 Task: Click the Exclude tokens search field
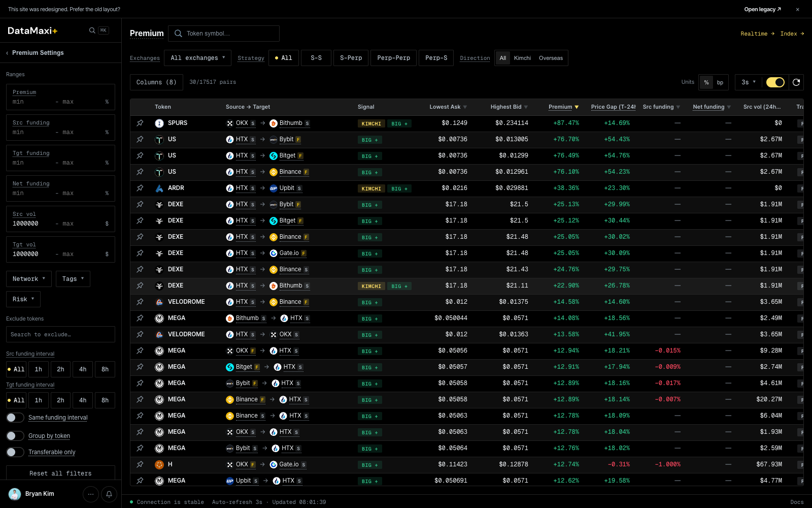[x=60, y=334]
